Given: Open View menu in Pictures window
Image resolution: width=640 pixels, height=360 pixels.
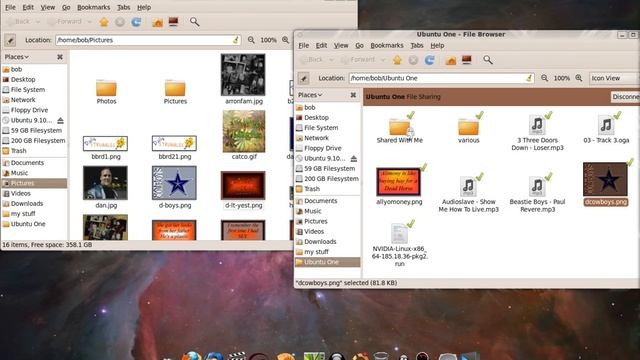Looking at the screenshot, I should pos(47,7).
